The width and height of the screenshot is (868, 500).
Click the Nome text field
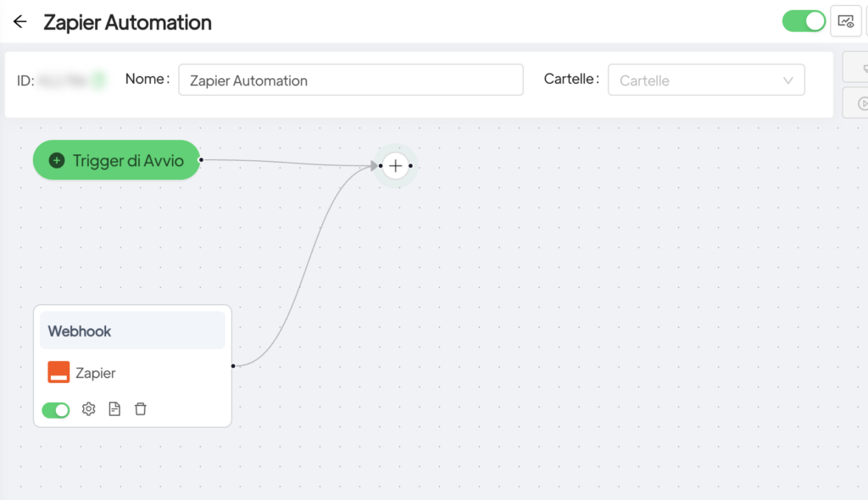pos(350,81)
